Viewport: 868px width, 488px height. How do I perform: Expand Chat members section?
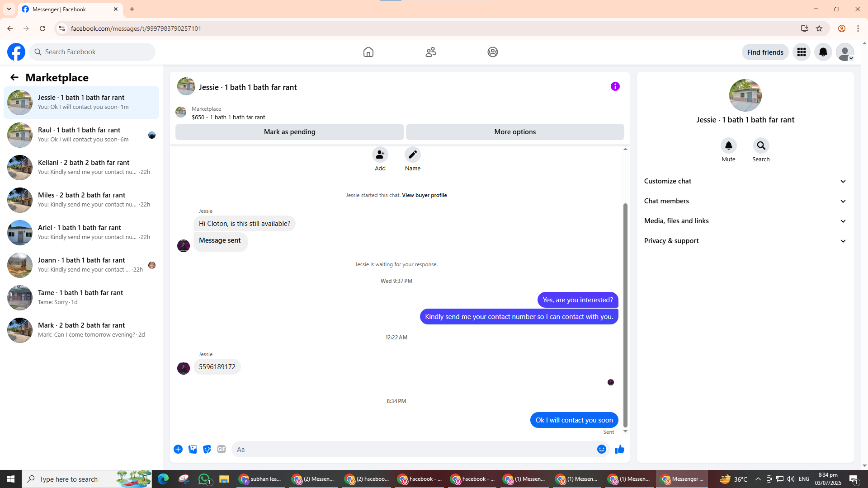tap(745, 201)
